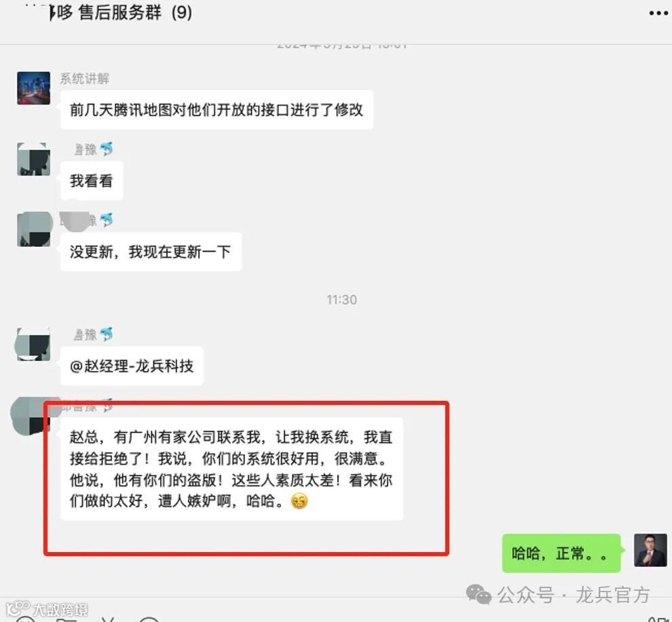Screen dimensions: 672x622
Task: Select the 没更新，我现在更新一下 message bubble
Action: (x=151, y=252)
